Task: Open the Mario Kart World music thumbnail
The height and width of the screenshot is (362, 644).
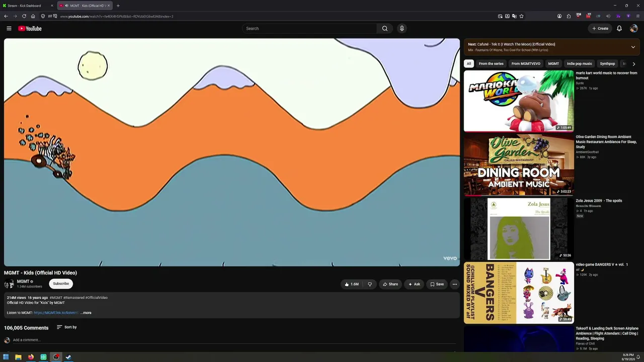Action: tap(519, 101)
